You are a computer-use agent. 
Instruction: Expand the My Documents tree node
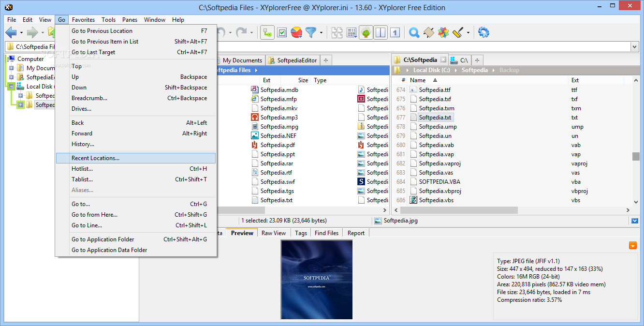12,68
